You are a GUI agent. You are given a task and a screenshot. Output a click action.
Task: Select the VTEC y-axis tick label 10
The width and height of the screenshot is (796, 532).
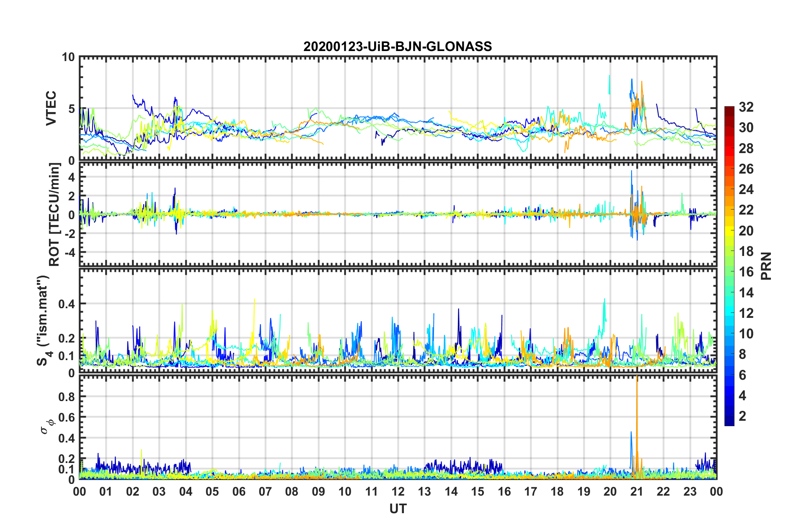click(68, 57)
